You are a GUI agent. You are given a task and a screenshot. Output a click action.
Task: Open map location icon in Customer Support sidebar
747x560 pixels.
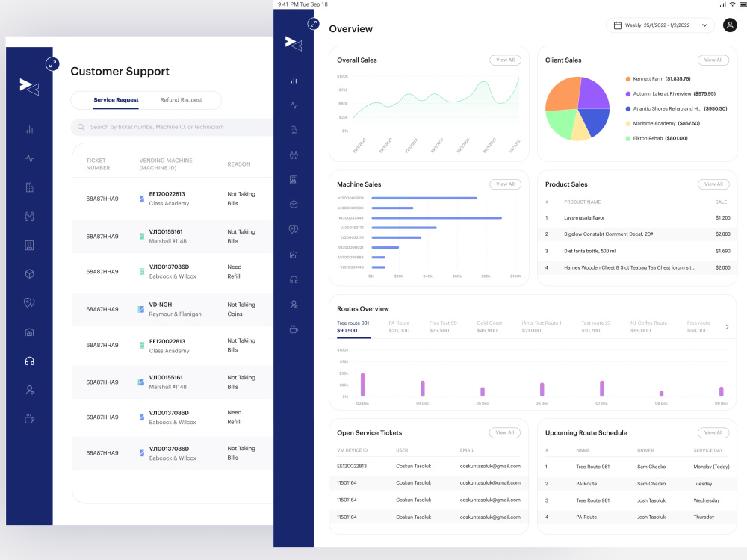(30, 303)
